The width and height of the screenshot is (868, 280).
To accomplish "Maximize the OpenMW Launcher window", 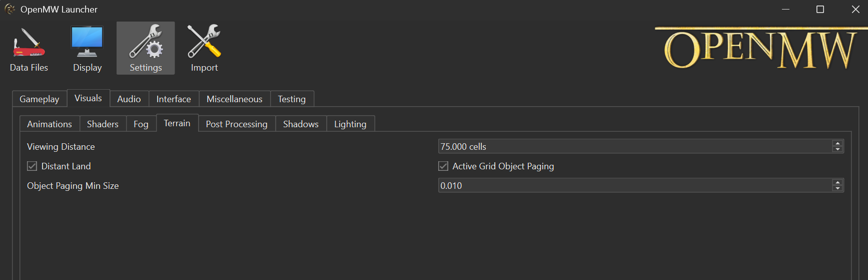I will pos(820,9).
